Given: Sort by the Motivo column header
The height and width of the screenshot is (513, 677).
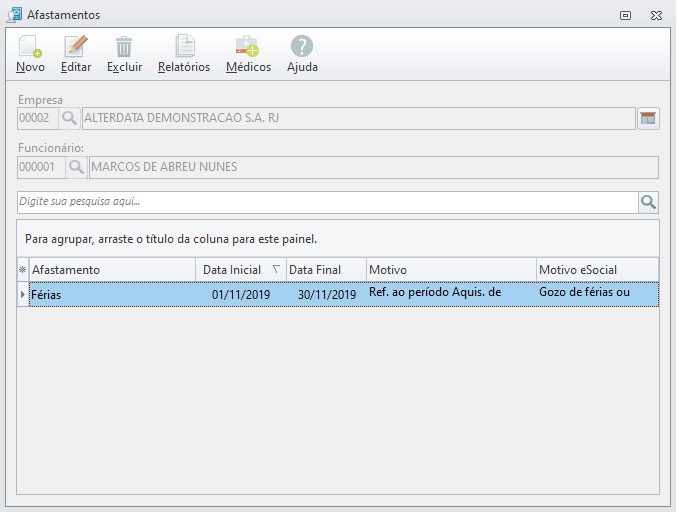Looking at the screenshot, I should click(451, 270).
